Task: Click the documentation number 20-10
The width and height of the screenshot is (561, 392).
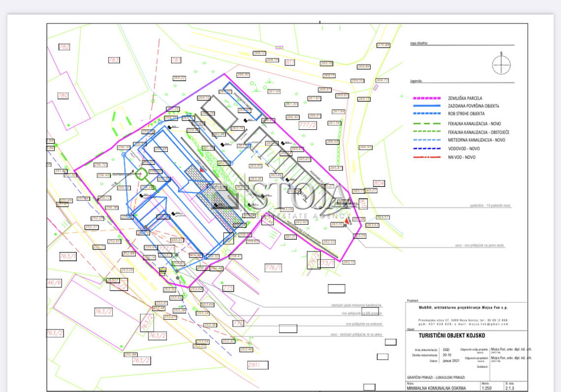Action: click(x=447, y=355)
